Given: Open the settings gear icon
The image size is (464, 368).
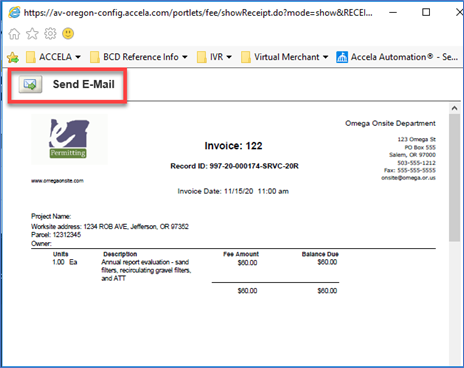Looking at the screenshot, I should click(x=50, y=34).
